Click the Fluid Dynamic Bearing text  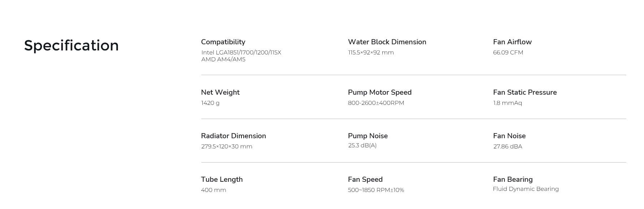pyautogui.click(x=526, y=189)
